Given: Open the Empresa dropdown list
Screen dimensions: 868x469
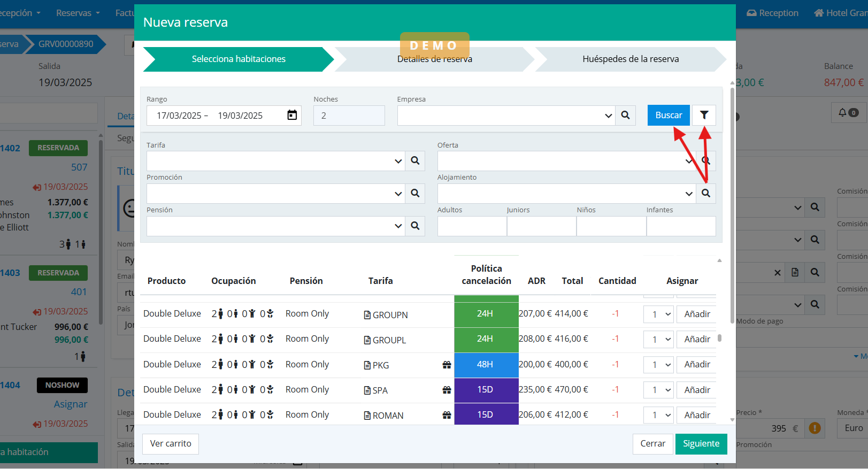Looking at the screenshot, I should click(x=608, y=116).
